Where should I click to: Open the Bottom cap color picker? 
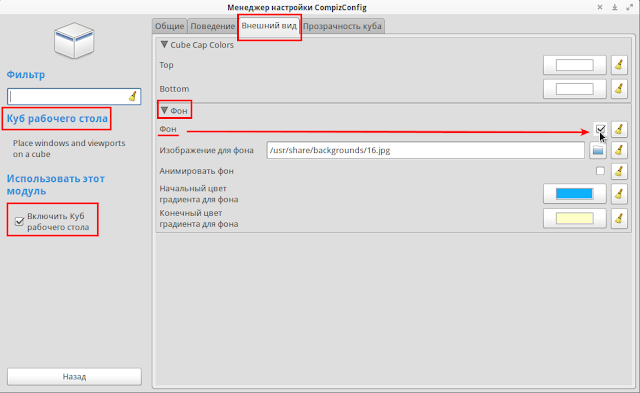[575, 89]
